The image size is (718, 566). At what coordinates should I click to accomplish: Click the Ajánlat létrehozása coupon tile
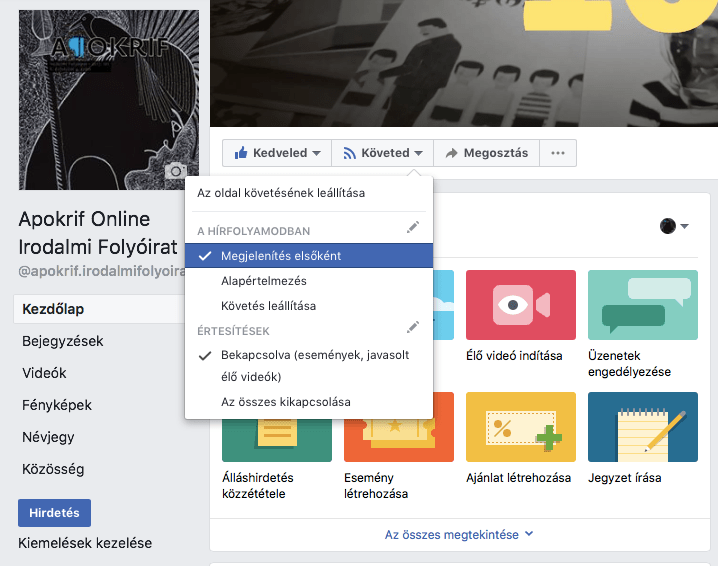click(x=521, y=427)
